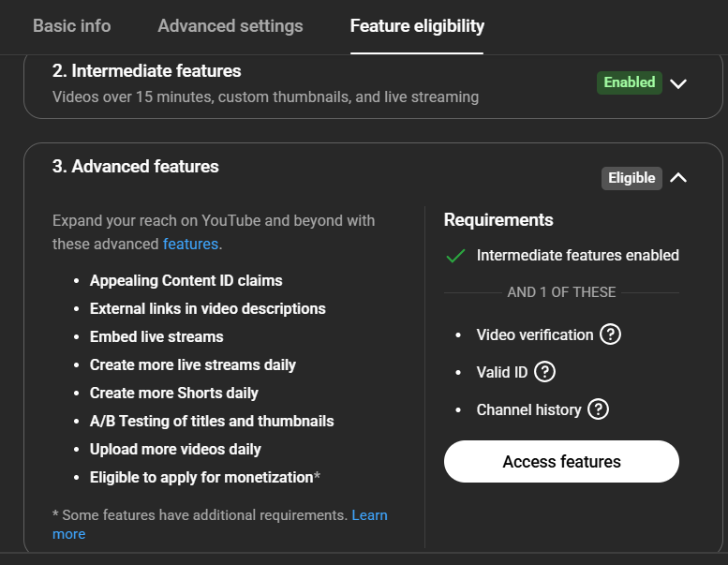Screen dimensions: 728x565
Task: Open help icon beside Channel history
Action: click(x=598, y=409)
